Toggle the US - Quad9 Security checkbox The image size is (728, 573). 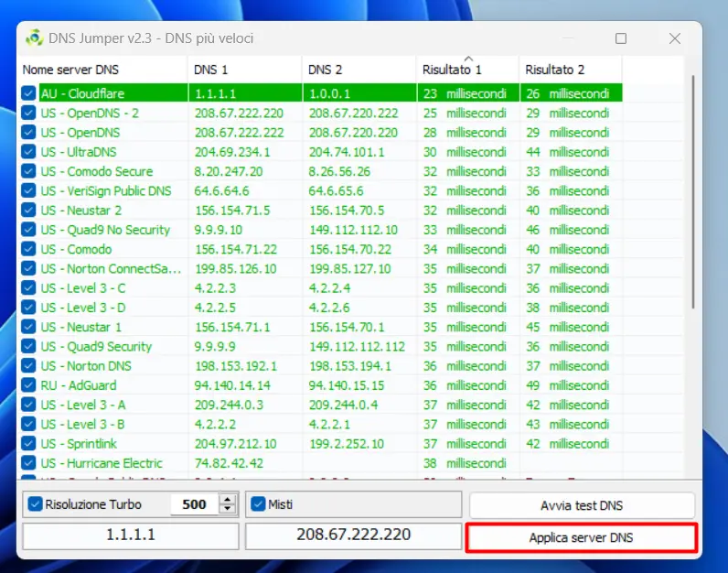(28, 346)
